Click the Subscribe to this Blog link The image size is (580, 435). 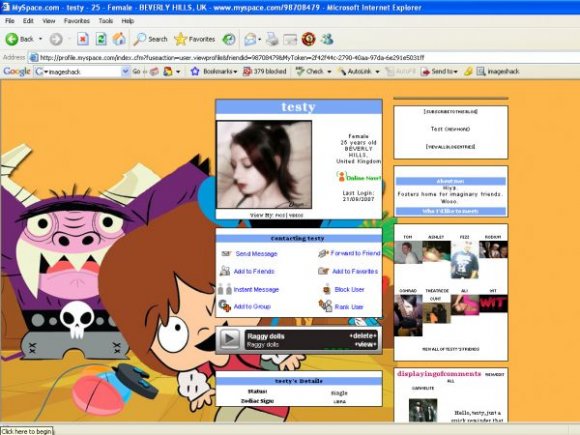pyautogui.click(x=450, y=111)
